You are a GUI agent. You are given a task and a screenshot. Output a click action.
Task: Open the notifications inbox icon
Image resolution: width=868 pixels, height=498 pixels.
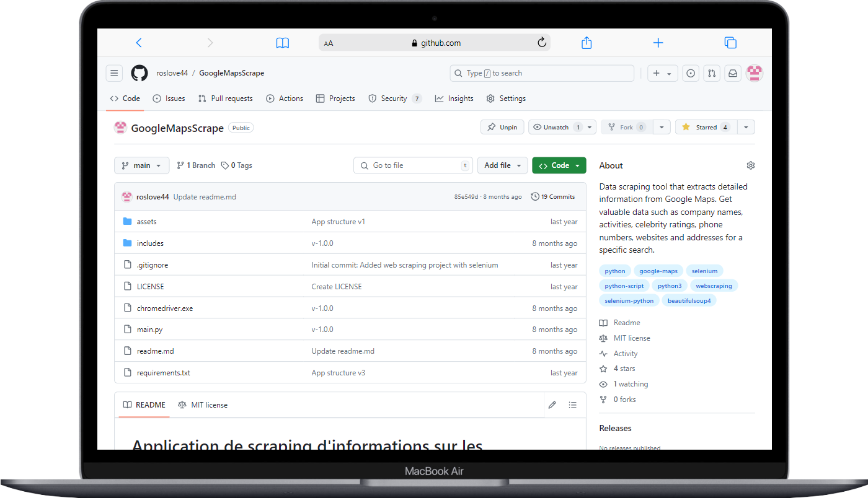(733, 73)
